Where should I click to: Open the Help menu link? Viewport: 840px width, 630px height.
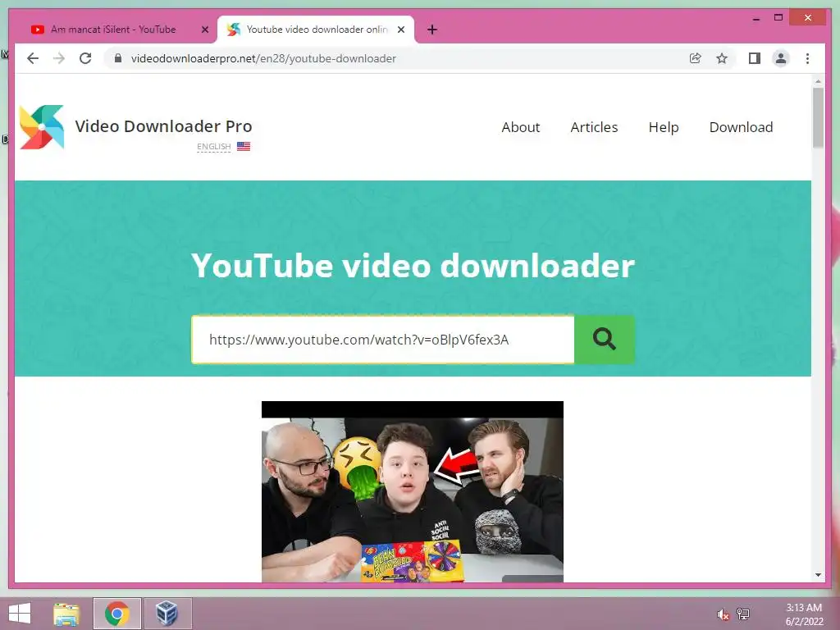click(664, 127)
